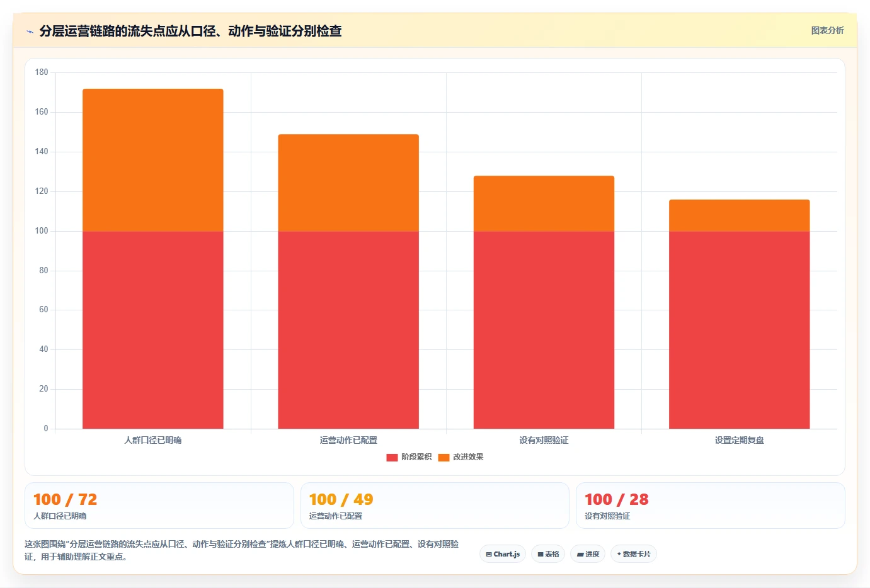Click the 图表分析 label in the header

[x=827, y=30]
